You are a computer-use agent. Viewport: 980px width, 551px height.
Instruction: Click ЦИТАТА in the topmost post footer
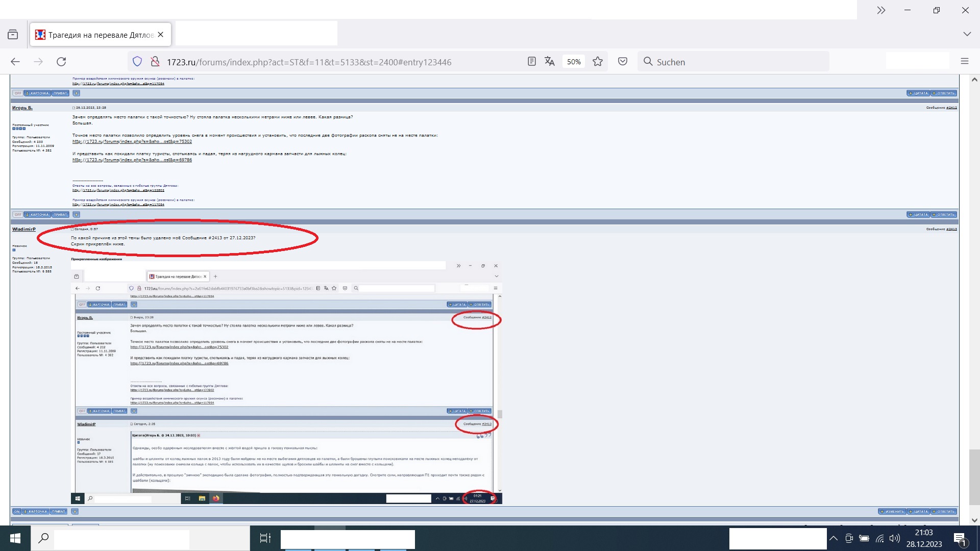click(x=918, y=93)
